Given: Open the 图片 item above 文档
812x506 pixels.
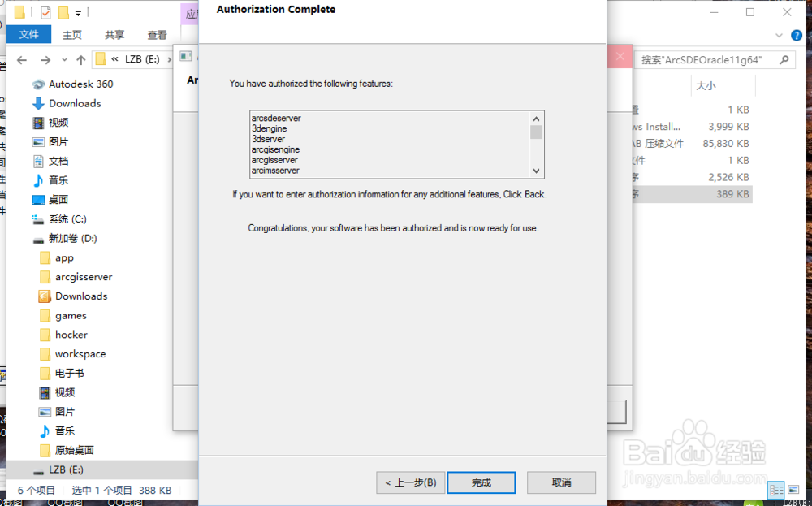Looking at the screenshot, I should [x=50, y=142].
